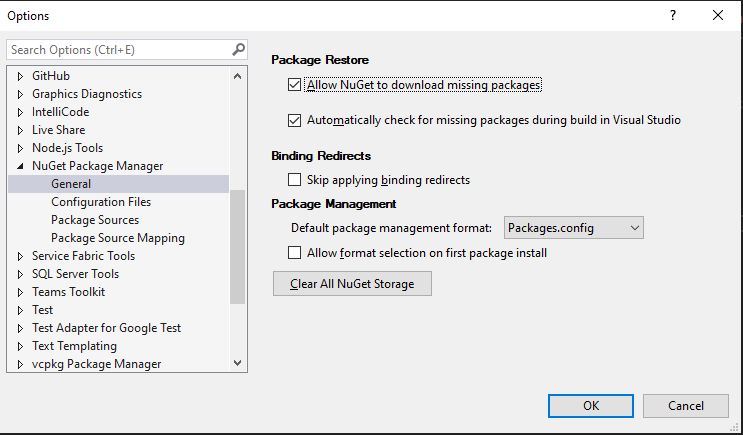Expand the GitHub tree node

[x=20, y=76]
